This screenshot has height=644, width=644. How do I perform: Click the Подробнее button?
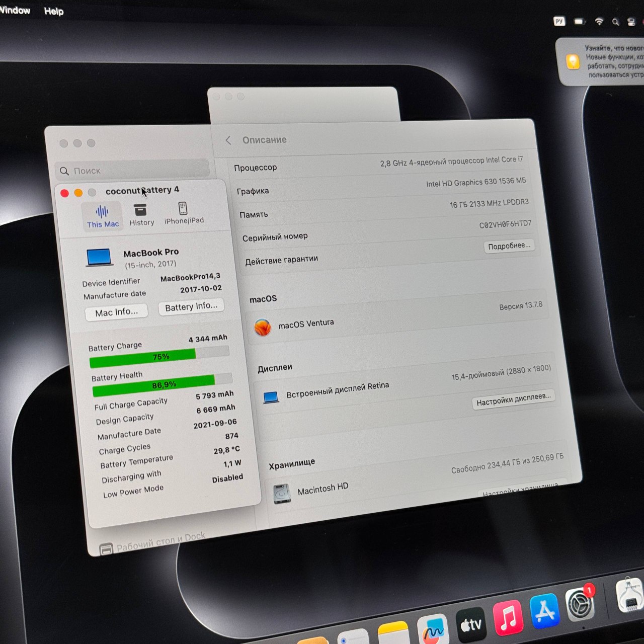click(x=509, y=246)
